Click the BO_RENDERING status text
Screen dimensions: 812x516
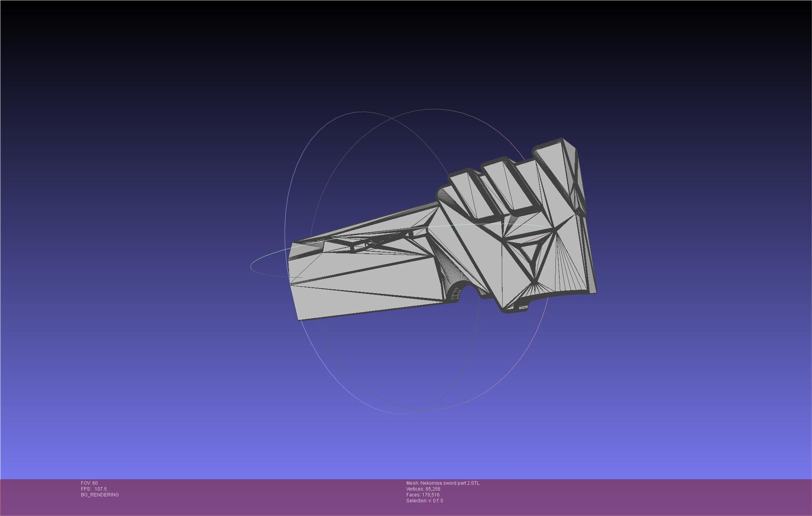[100, 495]
